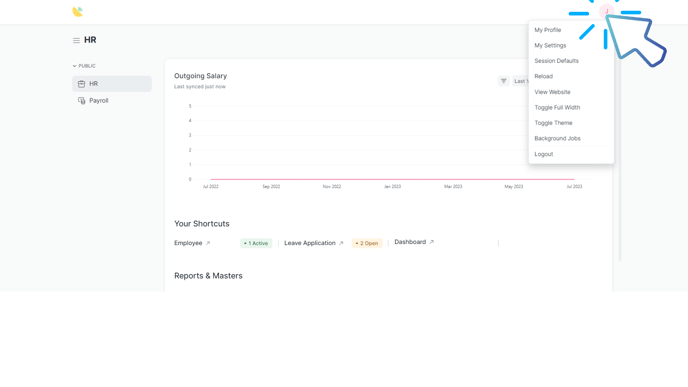Viewport: 688px width, 387px height.
Task: Click the arrow icon next to Employee
Action: [208, 243]
